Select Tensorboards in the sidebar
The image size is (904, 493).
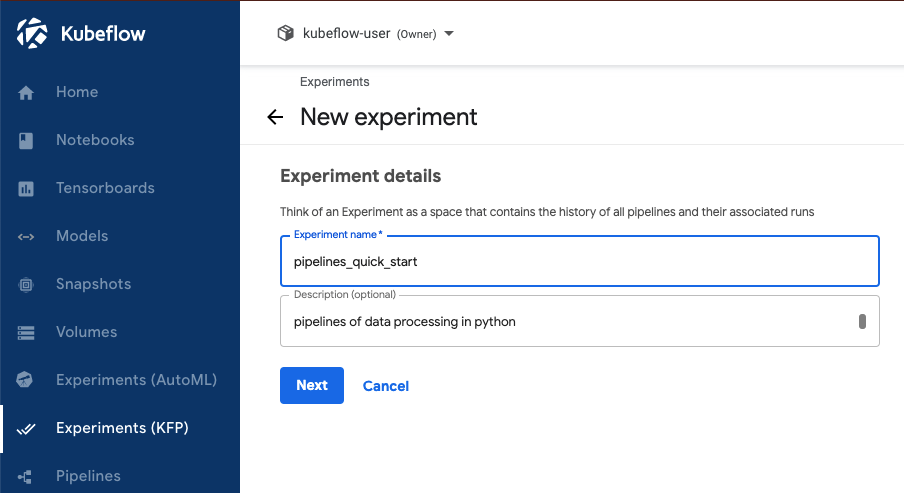tap(105, 188)
